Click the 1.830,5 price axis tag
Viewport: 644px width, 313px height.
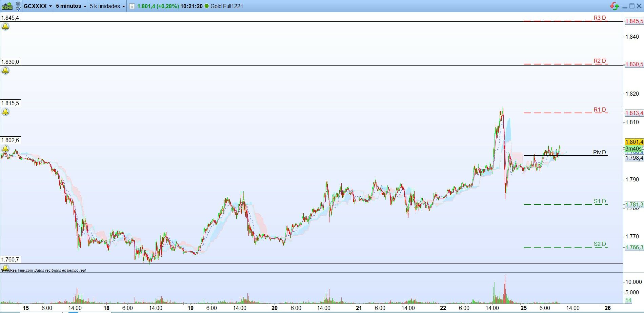(x=634, y=64)
